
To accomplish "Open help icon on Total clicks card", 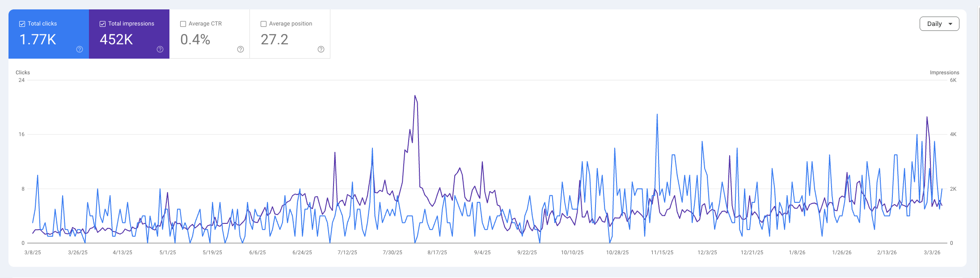I will (80, 49).
